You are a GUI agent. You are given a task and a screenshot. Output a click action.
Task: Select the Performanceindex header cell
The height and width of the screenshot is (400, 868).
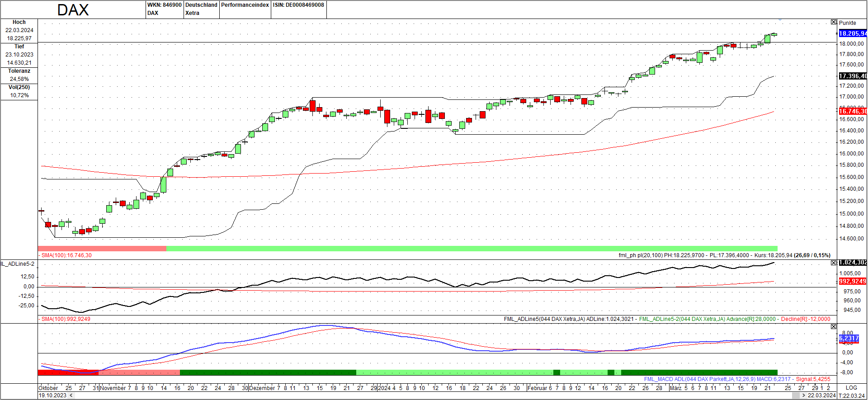[245, 9]
